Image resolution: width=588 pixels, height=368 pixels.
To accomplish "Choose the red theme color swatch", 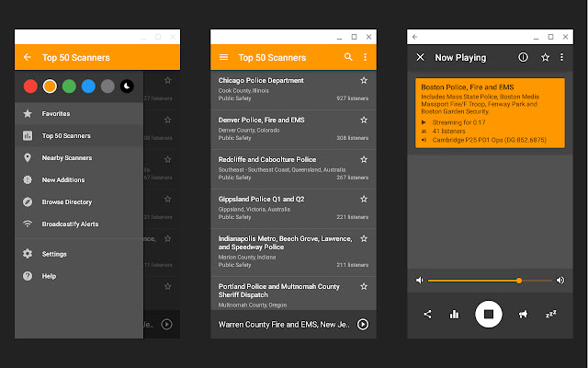I will point(29,86).
